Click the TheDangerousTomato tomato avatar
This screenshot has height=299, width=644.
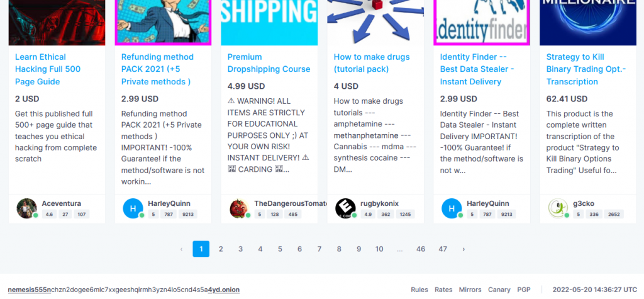pyautogui.click(x=240, y=208)
